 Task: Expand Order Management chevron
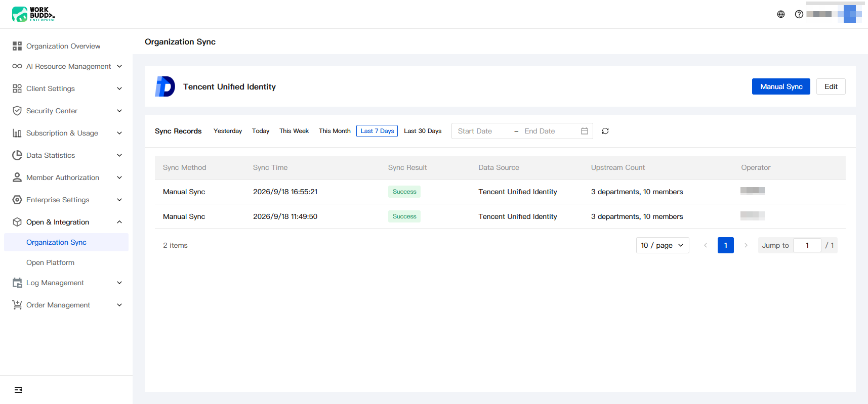pyautogui.click(x=119, y=305)
